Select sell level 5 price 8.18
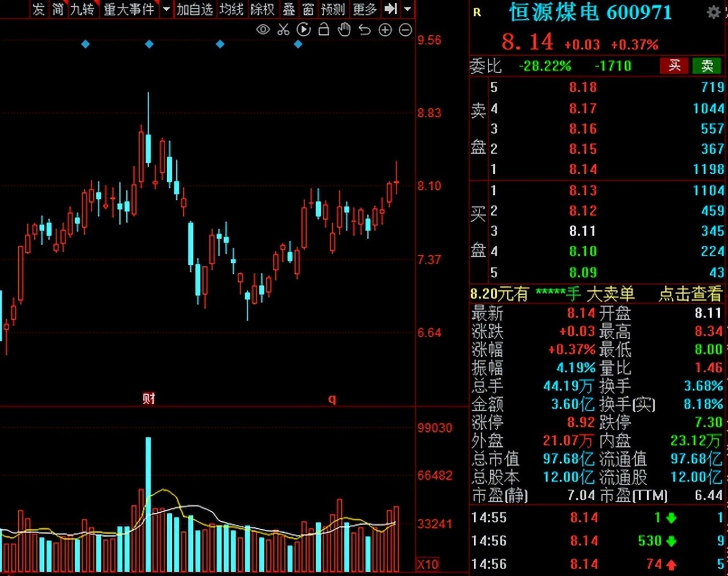The width and height of the screenshot is (728, 576). click(x=583, y=87)
